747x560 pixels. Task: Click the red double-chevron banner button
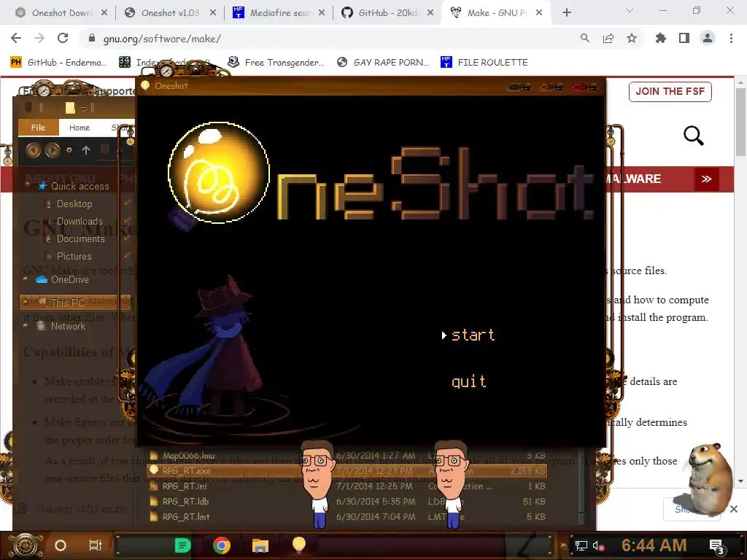coord(706,179)
